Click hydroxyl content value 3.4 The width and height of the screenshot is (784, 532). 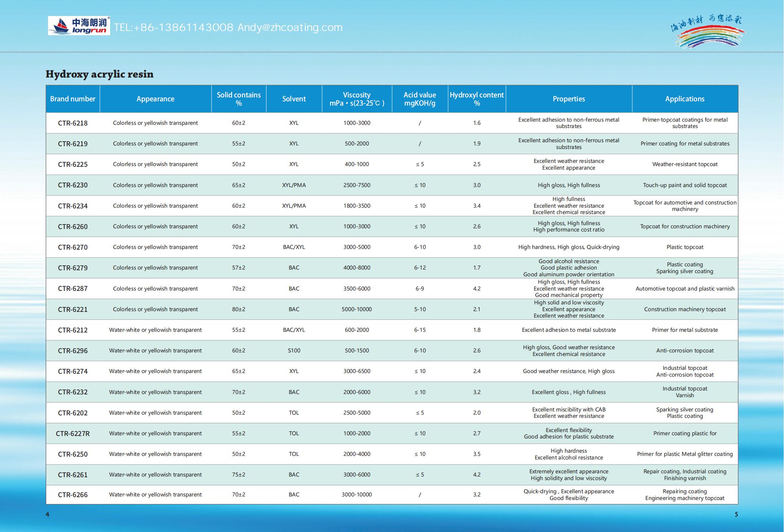tap(477, 206)
